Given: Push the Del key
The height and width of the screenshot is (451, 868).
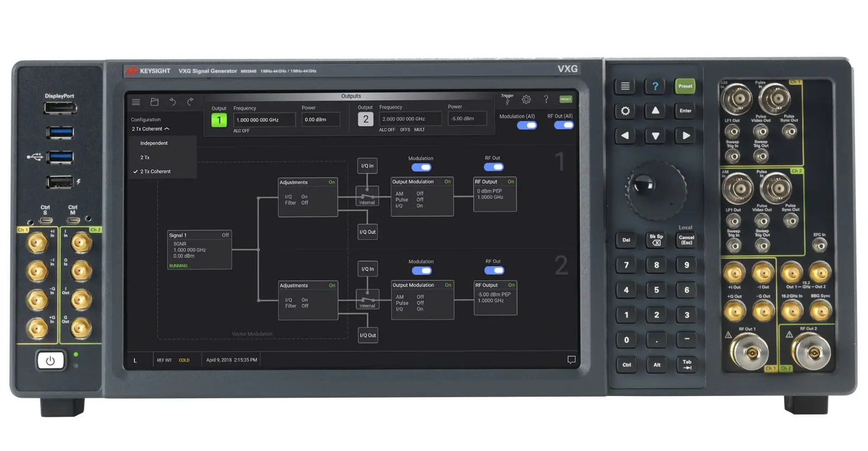Looking at the screenshot, I should pos(626,240).
